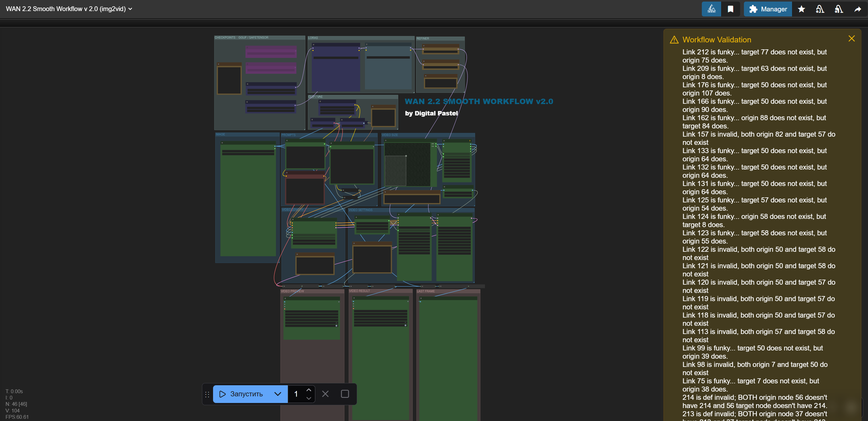The image size is (868, 421).
Task: Open the workflow title dropdown menu
Action: point(130,9)
